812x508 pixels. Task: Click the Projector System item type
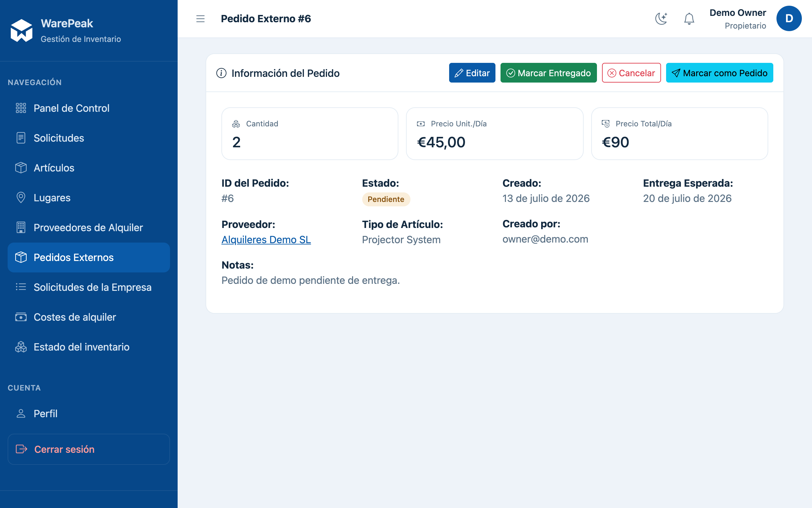pos(401,239)
